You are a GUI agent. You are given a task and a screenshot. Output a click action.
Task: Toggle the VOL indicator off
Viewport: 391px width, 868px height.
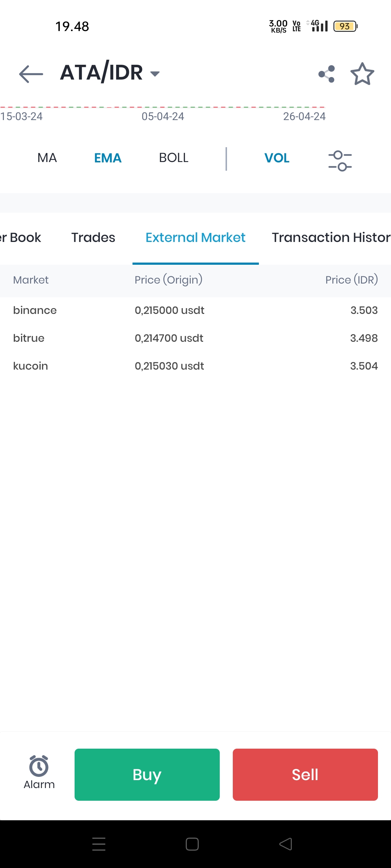coord(277,158)
